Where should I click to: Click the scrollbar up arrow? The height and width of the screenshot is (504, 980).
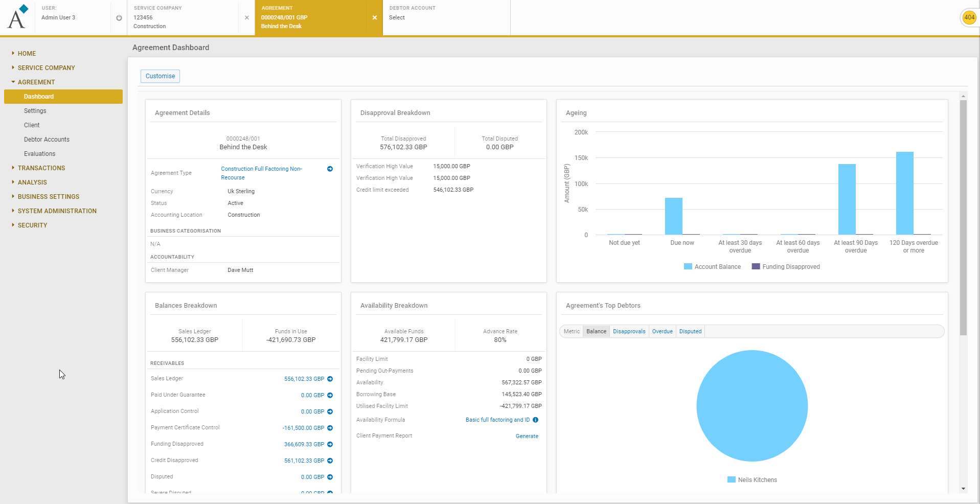coord(963,96)
